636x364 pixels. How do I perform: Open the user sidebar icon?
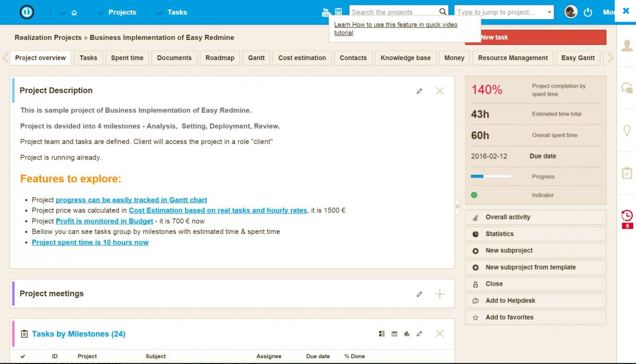(627, 46)
